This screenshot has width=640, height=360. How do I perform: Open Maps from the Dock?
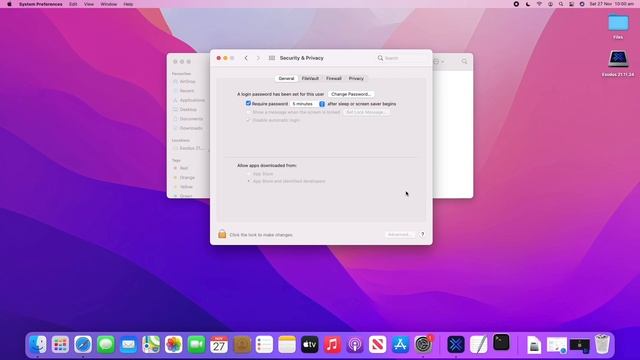click(151, 344)
